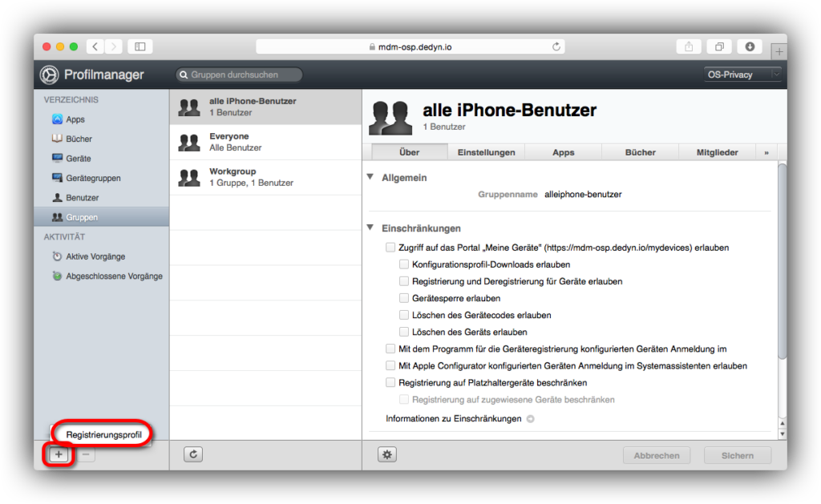Collapse the Einschränkungen section
Image resolution: width=821 pixels, height=504 pixels.
(x=370, y=227)
